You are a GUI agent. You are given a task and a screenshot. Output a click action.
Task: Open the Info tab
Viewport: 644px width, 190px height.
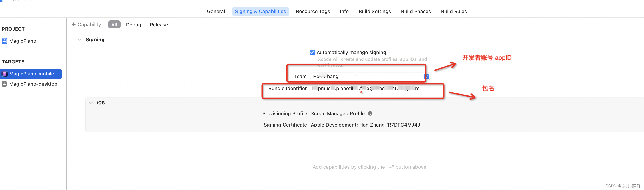pyautogui.click(x=344, y=12)
